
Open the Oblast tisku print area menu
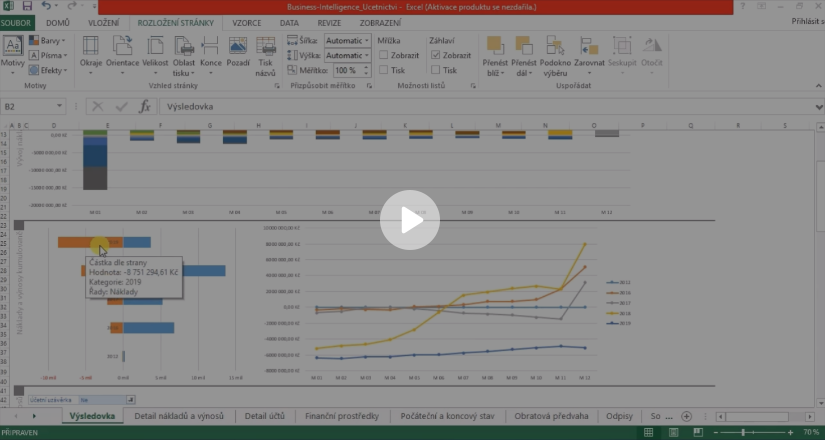click(184, 56)
